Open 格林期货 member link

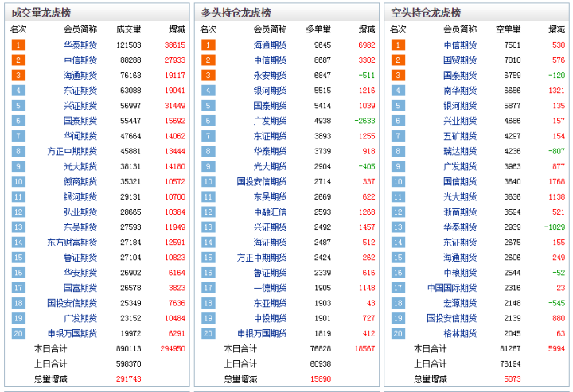pos(460,333)
